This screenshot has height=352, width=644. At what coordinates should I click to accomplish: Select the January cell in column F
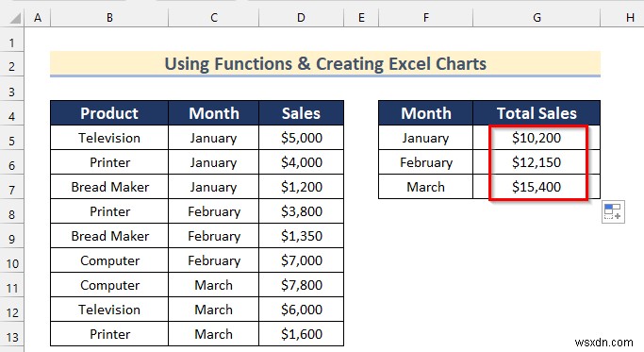(425, 138)
